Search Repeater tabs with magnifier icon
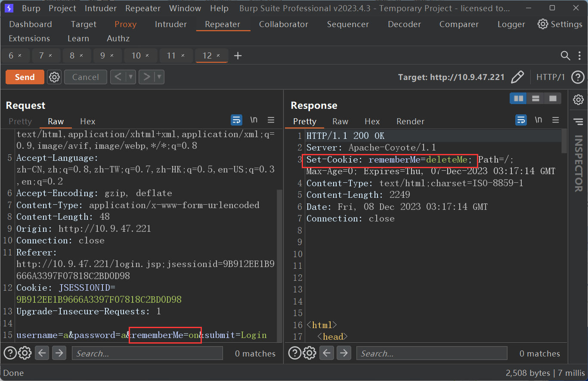The height and width of the screenshot is (381, 588). click(x=565, y=55)
